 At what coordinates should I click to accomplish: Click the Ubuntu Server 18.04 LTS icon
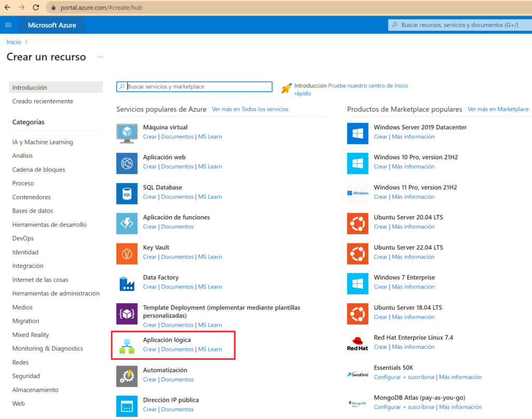coord(357,314)
